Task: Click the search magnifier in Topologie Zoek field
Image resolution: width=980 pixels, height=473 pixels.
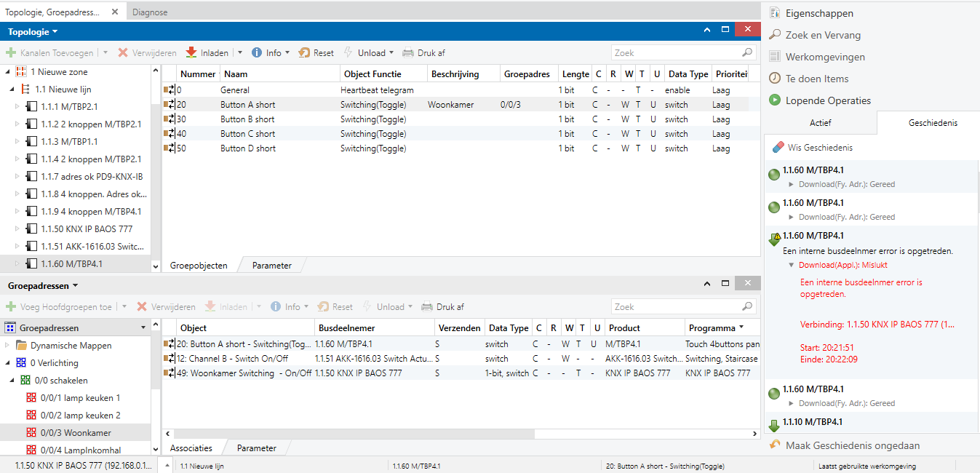Action: coord(746,53)
